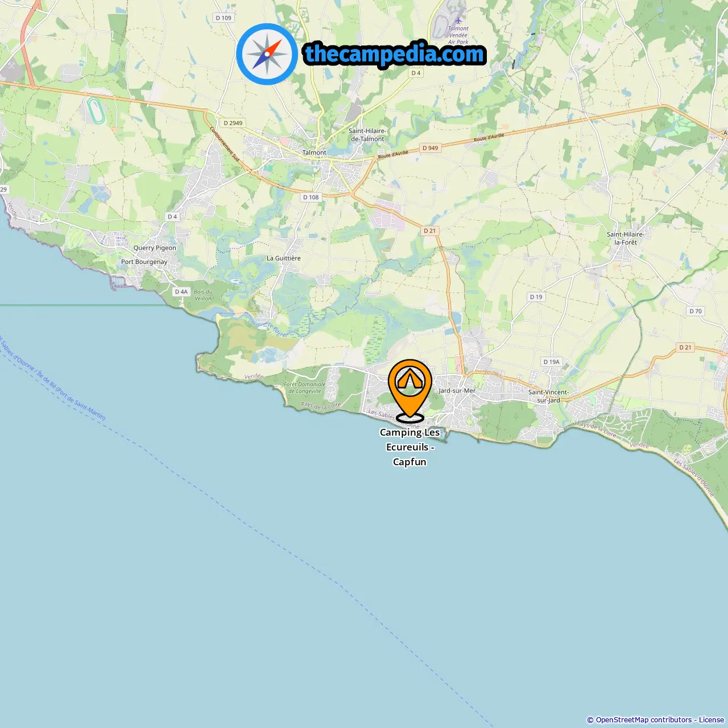
Task: Click the orange campsite tent marker
Action: [x=409, y=390]
